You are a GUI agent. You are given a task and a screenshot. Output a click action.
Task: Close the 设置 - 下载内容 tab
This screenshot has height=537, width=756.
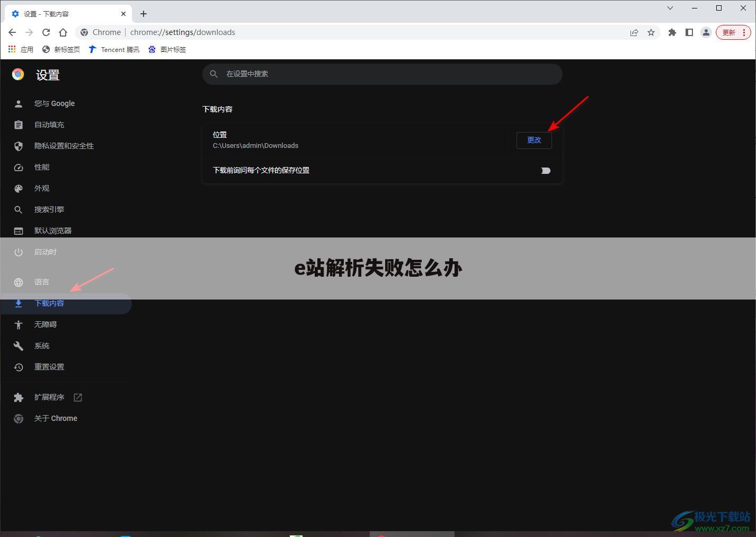(123, 14)
